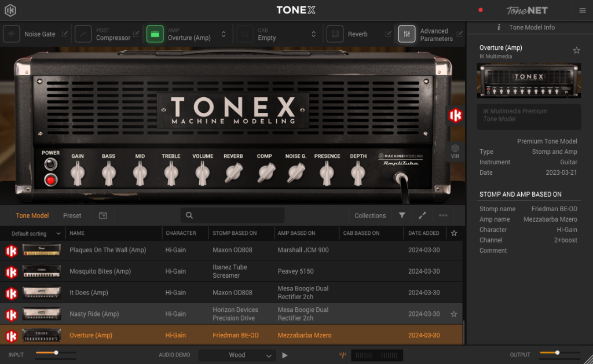Switch to the Tone Model tab
Viewport: 593px width, 364px height.
tap(32, 215)
